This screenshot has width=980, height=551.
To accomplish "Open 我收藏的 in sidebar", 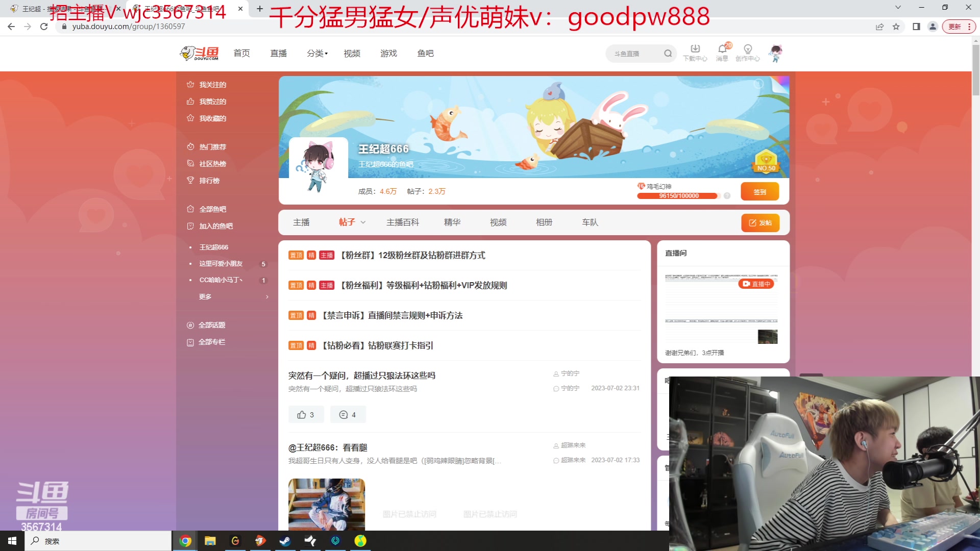I will (212, 118).
